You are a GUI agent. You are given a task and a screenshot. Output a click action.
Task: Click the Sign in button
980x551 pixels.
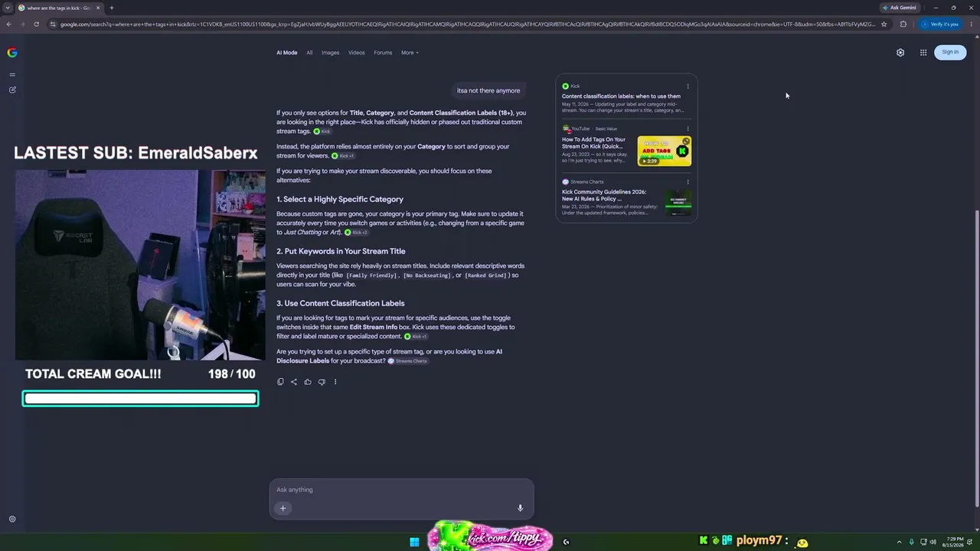click(950, 52)
